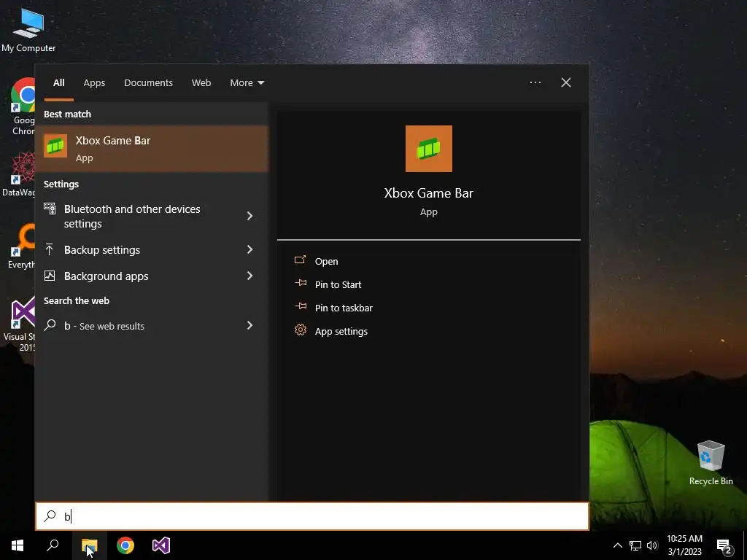Expand the 'b - See web results' arrow
This screenshot has width=747, height=560.
(x=249, y=325)
